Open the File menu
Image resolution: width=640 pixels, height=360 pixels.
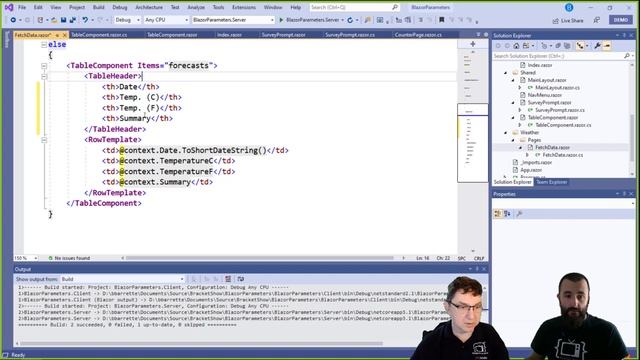point(22,7)
